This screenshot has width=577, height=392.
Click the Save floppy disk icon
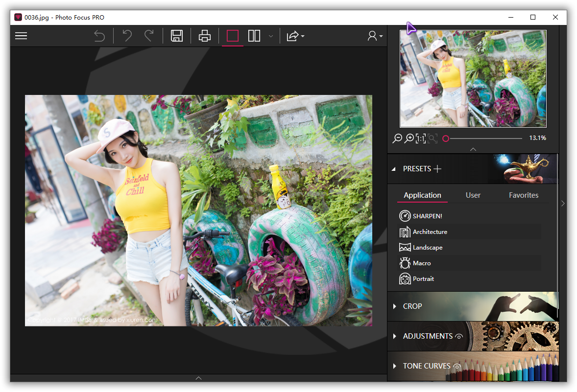pos(177,36)
